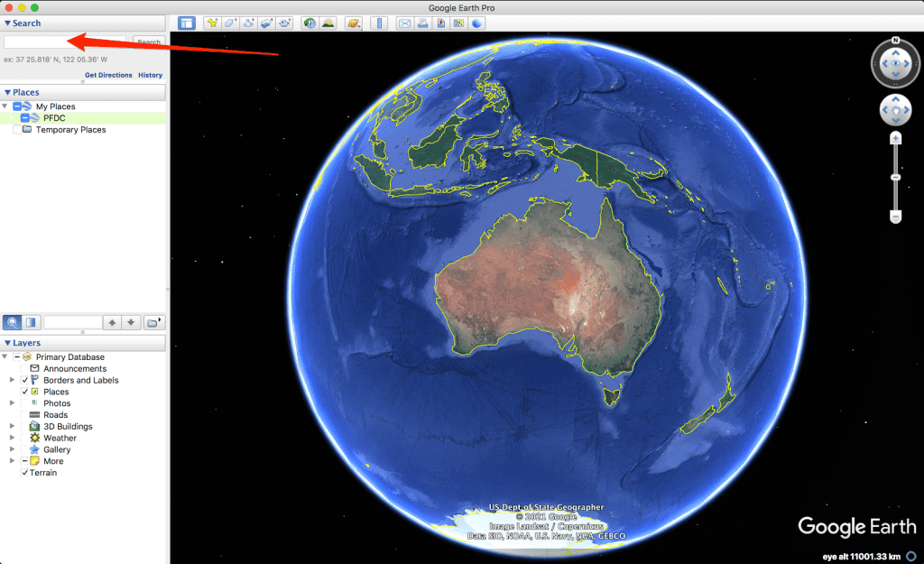
Task: Toggle the PFDC folder checkbox
Action: (24, 118)
